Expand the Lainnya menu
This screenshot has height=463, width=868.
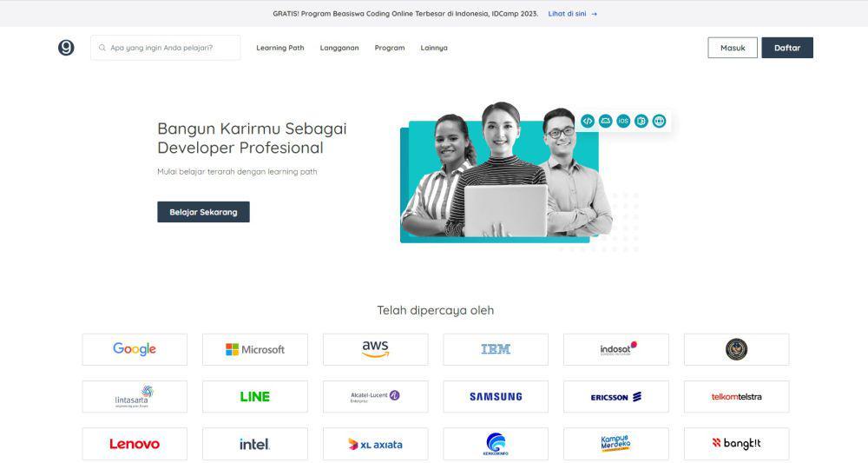(x=434, y=48)
